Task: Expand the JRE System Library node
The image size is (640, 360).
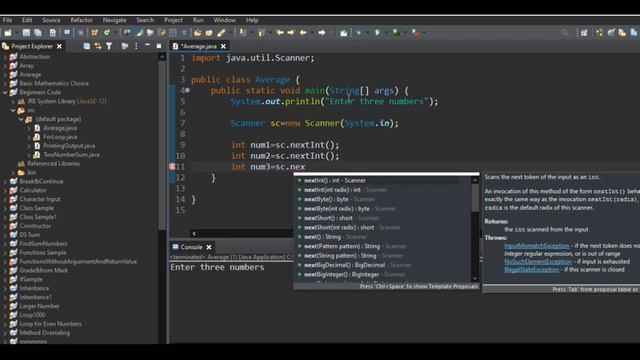Action: [x=13, y=101]
